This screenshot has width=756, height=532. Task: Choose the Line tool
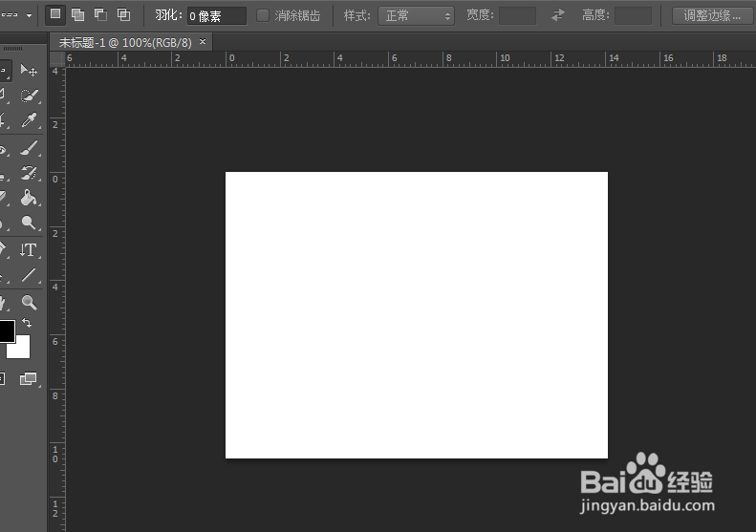pos(29,275)
